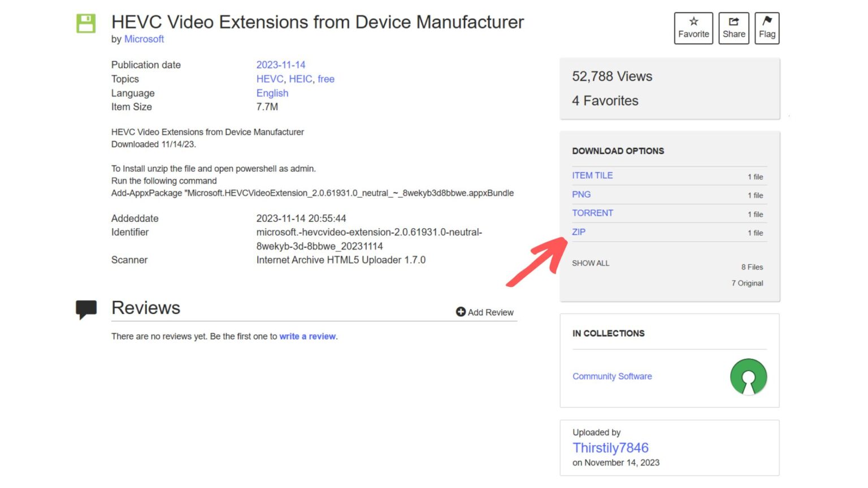Open the HEVC topic link

269,79
